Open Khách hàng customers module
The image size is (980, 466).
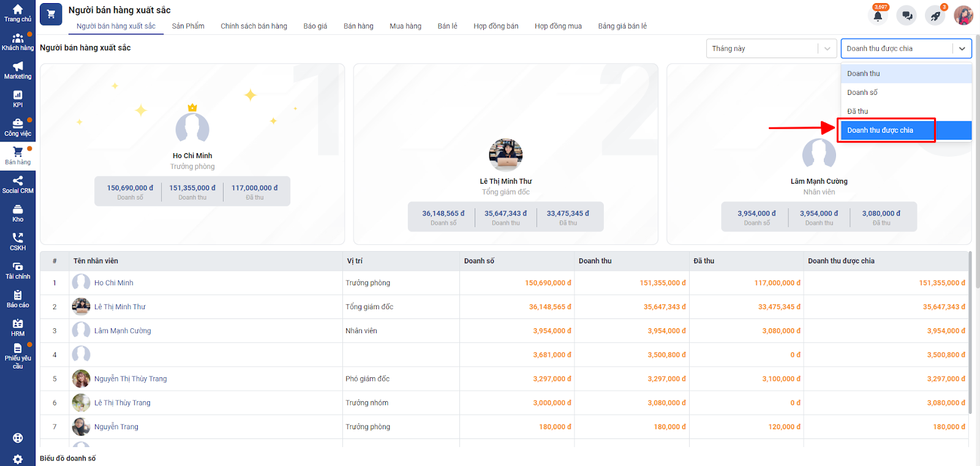(18, 42)
